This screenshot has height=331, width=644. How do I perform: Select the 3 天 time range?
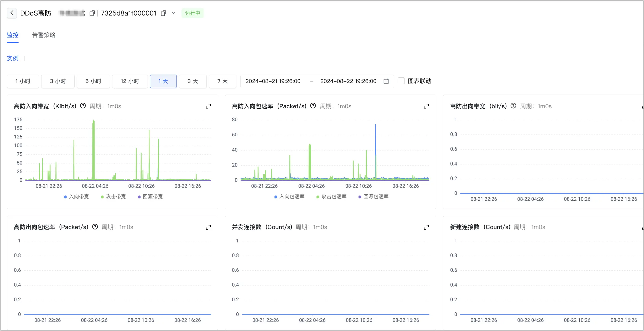(193, 81)
